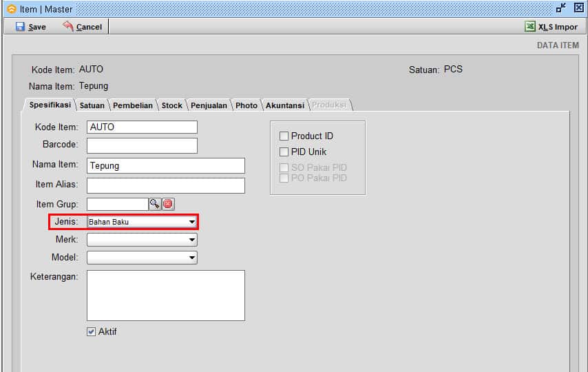Click the Cancel undo arrow icon
The width and height of the screenshot is (588, 372).
coord(68,26)
